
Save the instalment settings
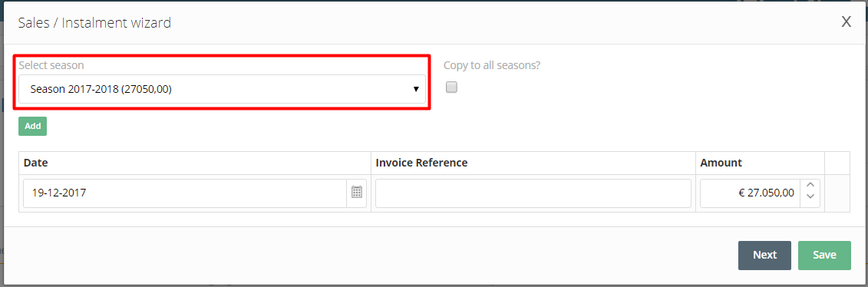coord(824,255)
